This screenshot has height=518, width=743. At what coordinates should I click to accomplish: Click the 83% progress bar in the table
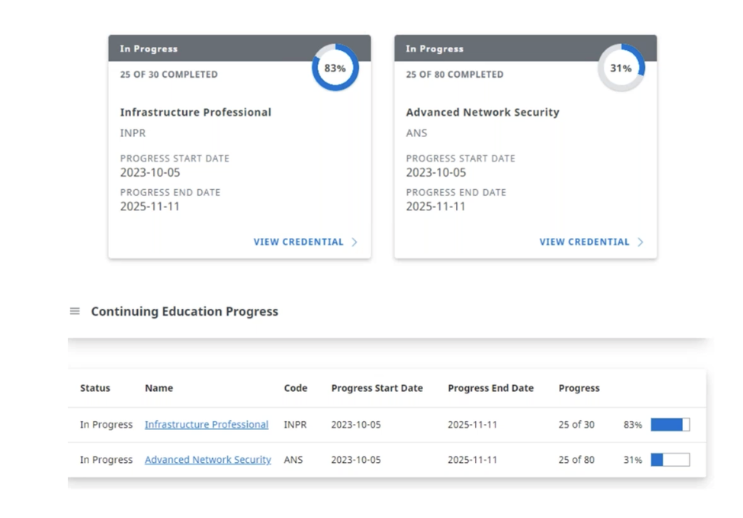669,425
